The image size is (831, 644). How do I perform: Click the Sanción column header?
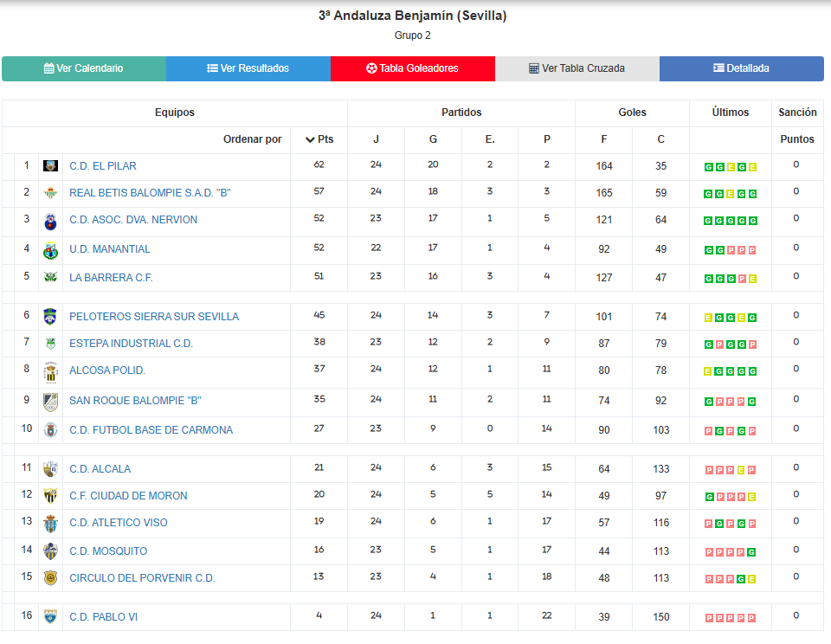[x=797, y=113]
